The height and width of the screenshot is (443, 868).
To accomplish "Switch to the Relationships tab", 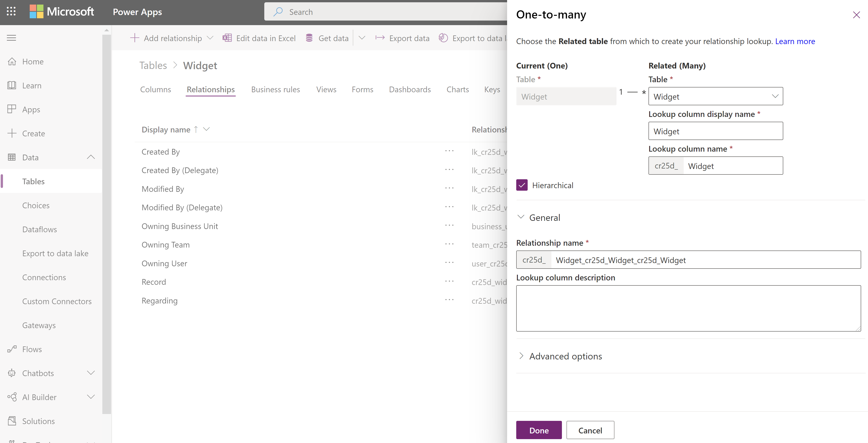I will [211, 89].
